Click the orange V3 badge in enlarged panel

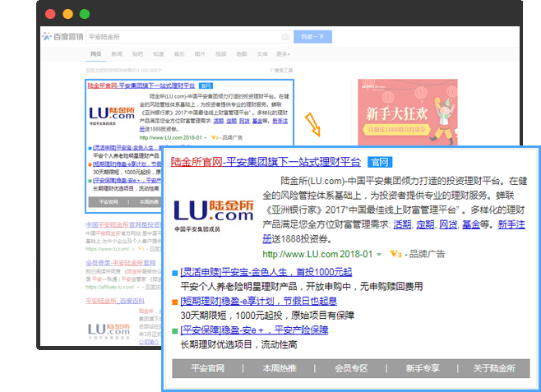click(x=395, y=254)
